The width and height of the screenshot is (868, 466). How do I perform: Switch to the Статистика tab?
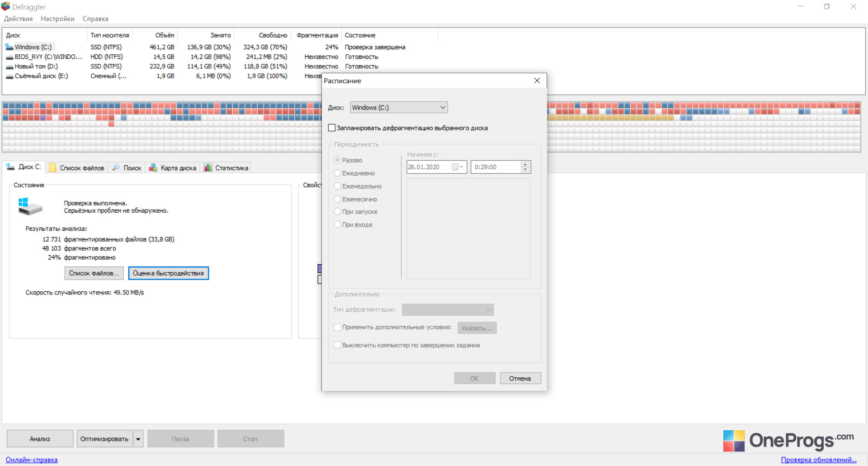point(226,168)
